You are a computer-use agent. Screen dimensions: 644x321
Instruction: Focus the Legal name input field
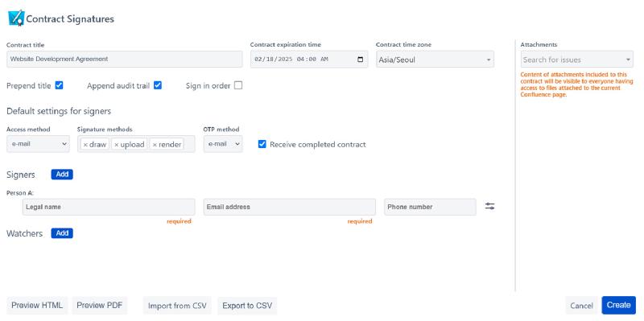109,207
